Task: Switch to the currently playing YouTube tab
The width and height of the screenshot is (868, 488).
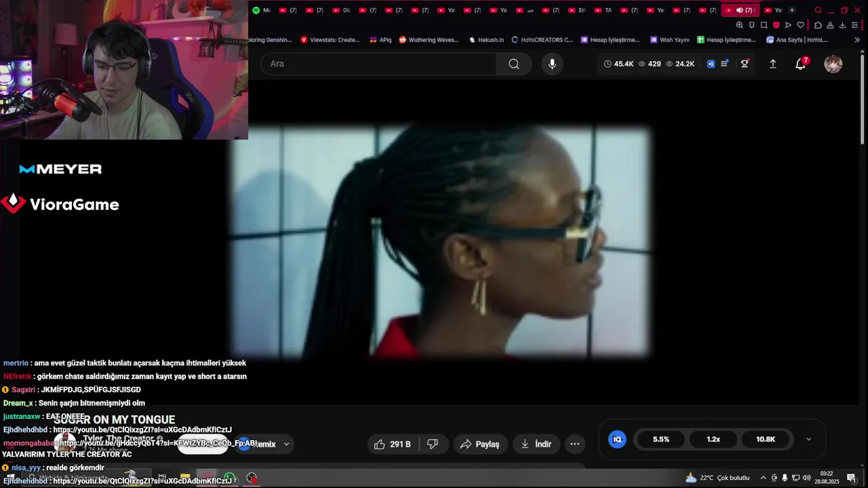Action: click(740, 10)
